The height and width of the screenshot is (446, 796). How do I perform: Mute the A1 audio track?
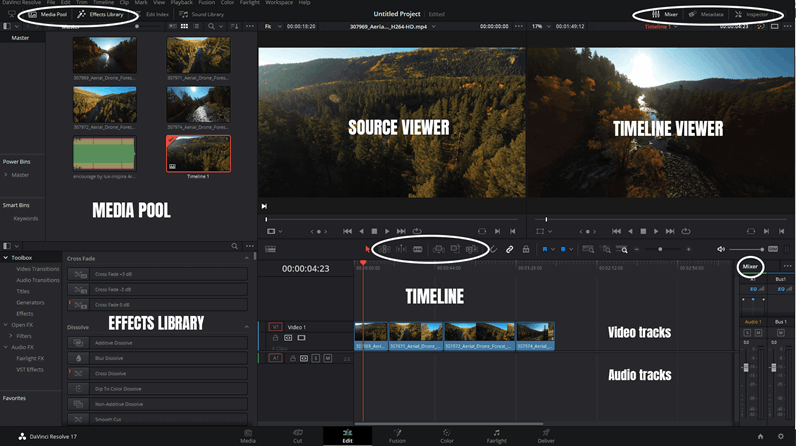(x=328, y=357)
